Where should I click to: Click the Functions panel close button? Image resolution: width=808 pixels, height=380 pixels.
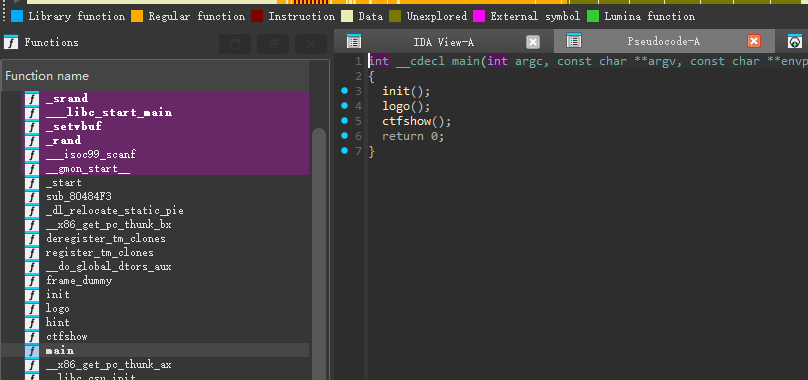coord(311,44)
